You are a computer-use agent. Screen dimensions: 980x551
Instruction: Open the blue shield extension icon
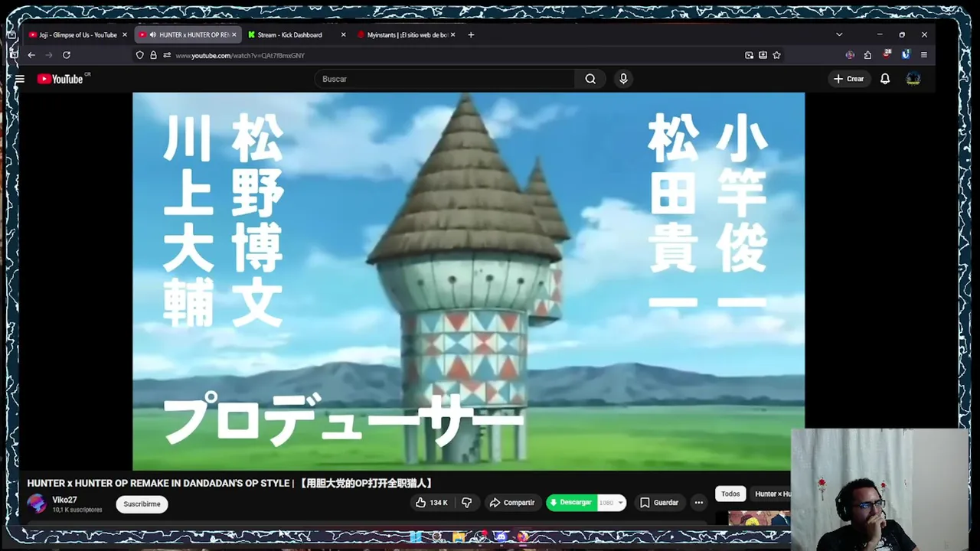[906, 55]
